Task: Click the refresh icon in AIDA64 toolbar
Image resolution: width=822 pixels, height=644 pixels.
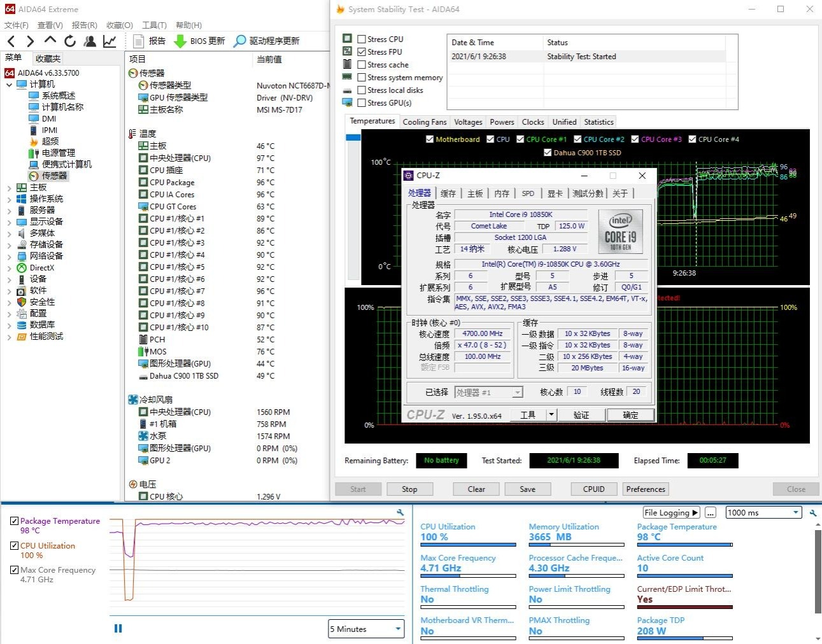Action: [x=70, y=41]
